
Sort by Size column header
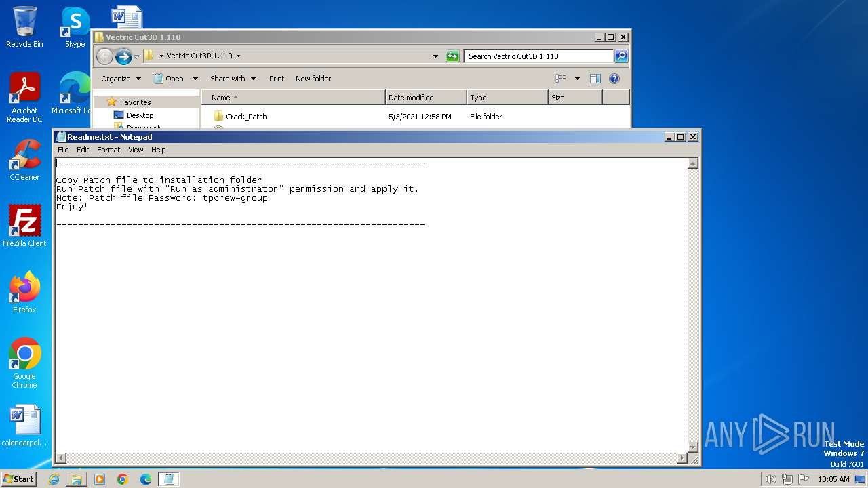(575, 98)
